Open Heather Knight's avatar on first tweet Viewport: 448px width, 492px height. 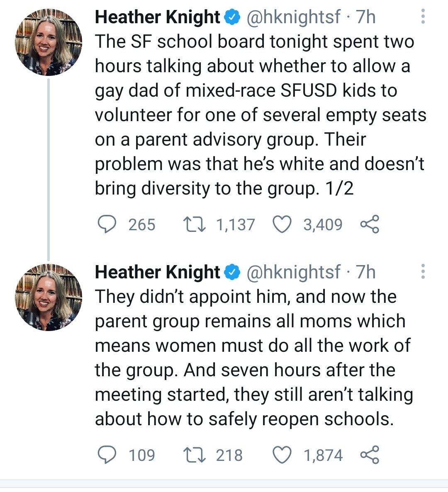pyautogui.click(x=49, y=42)
